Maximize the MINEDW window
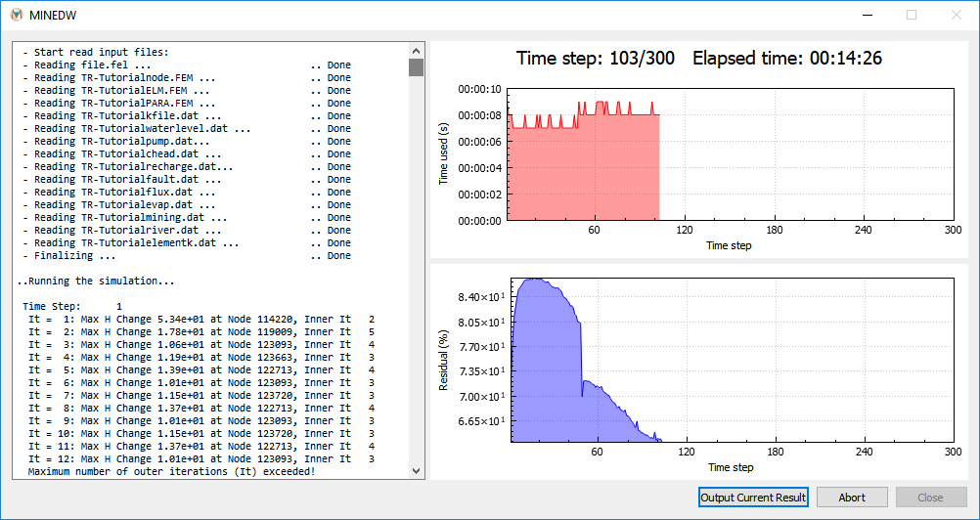Screen dimensions: 980x520 [x=912, y=15]
